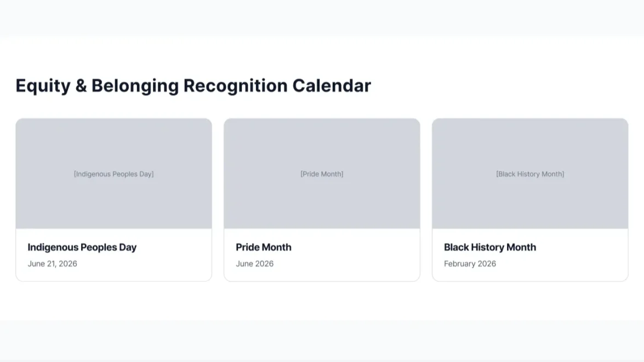Click the word "Calendar" in the heading
Screen dimensions: 644x362
tap(332, 86)
